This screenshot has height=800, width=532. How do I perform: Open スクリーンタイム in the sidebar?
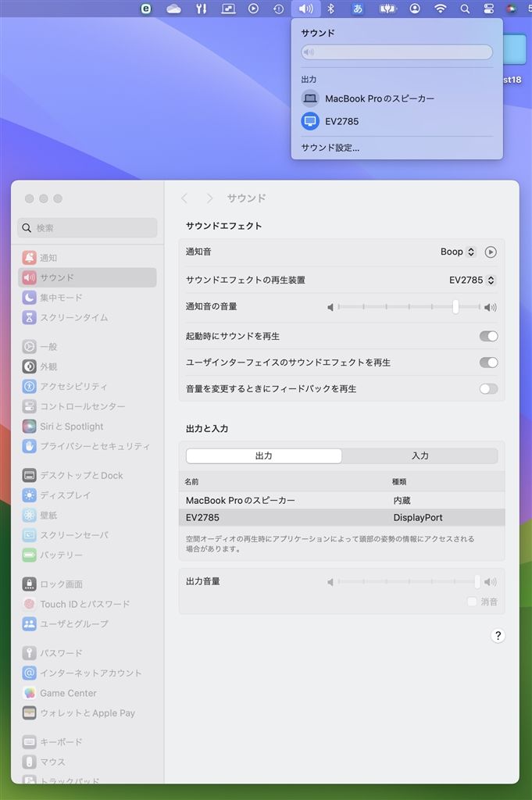pyautogui.click(x=87, y=317)
